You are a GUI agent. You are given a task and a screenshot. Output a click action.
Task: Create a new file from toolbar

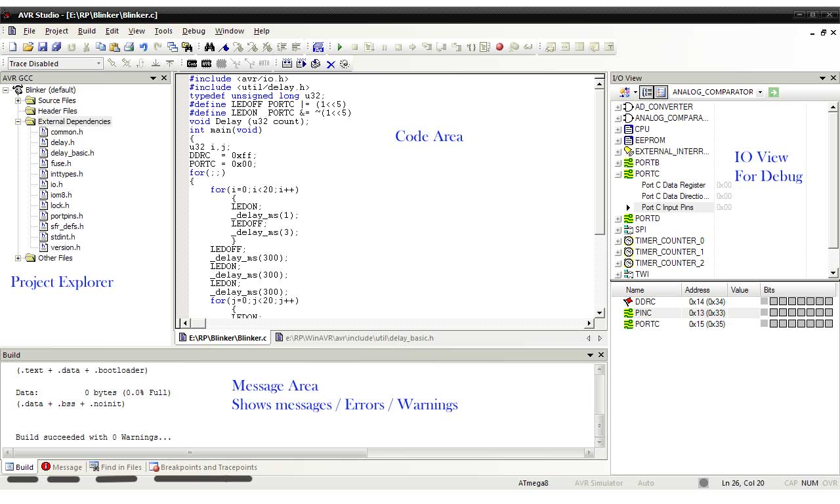click(x=12, y=47)
